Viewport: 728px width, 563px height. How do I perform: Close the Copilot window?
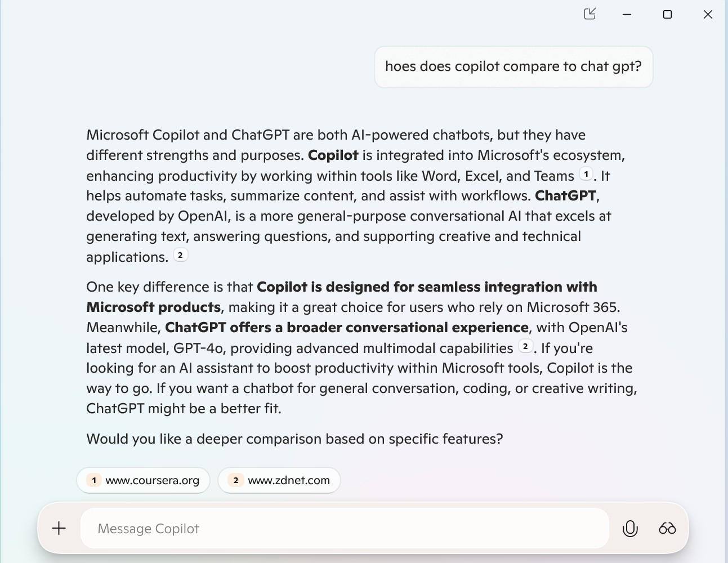pos(708,14)
